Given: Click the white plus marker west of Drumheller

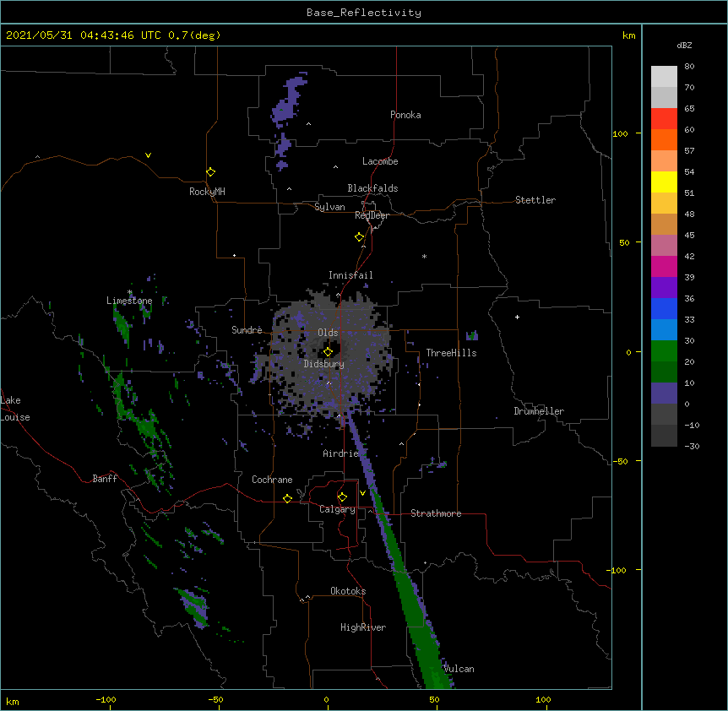Looking at the screenshot, I should point(517,317).
